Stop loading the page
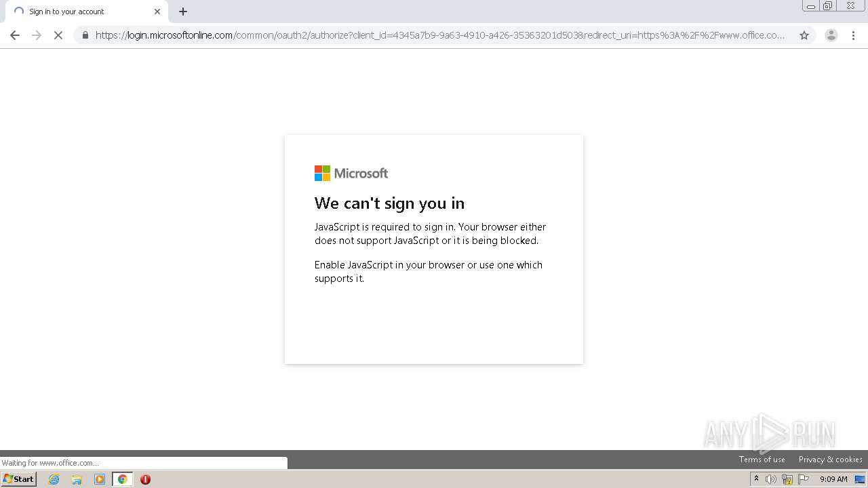The height and width of the screenshot is (488, 868). pyautogui.click(x=58, y=35)
